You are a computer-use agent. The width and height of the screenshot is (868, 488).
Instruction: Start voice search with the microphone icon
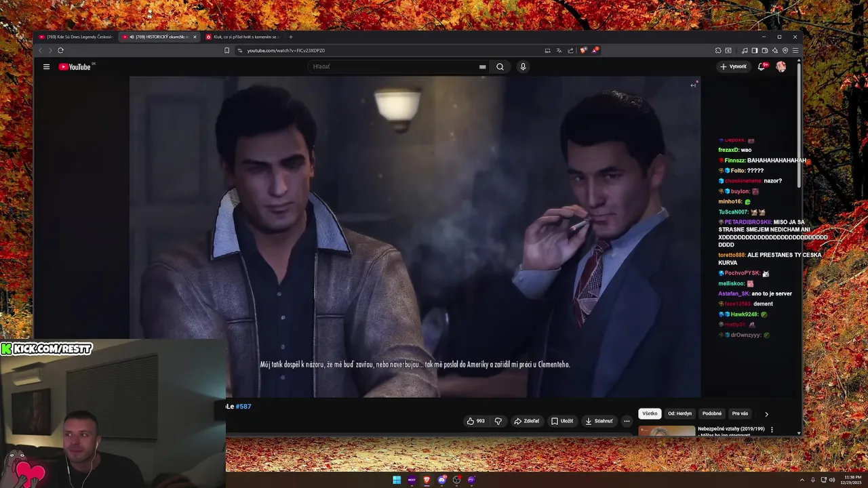(523, 66)
